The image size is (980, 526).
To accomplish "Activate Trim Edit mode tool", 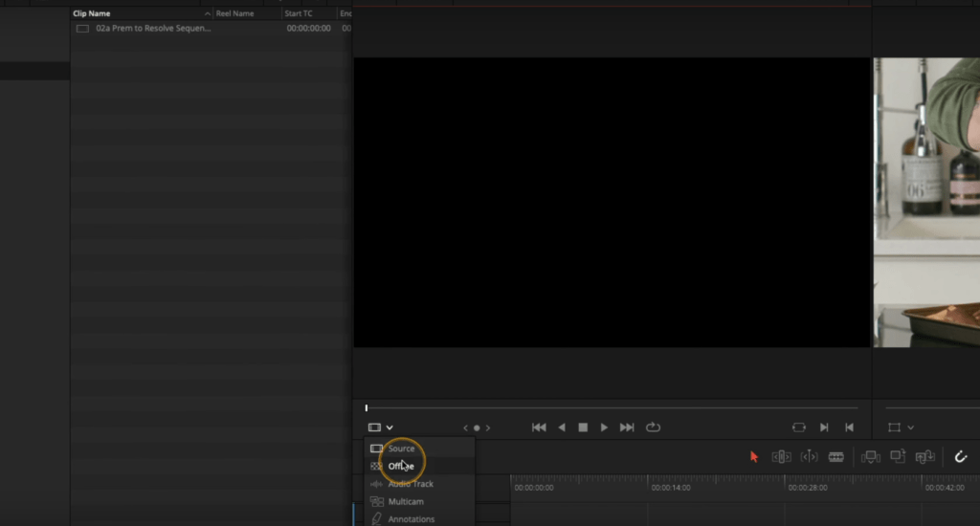I will tap(781, 456).
